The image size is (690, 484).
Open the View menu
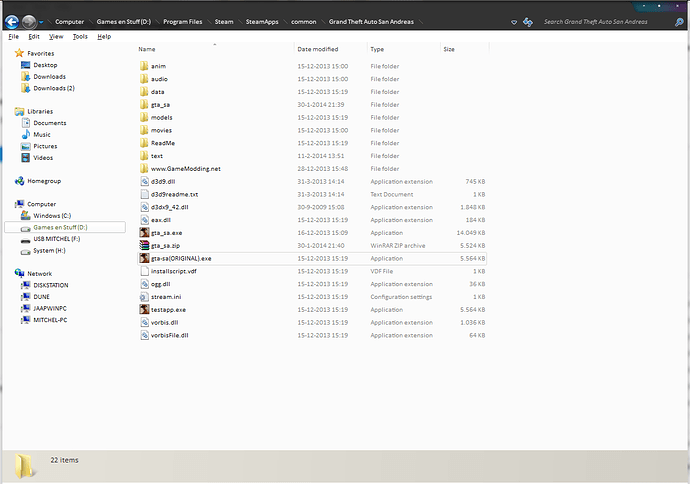[54, 36]
